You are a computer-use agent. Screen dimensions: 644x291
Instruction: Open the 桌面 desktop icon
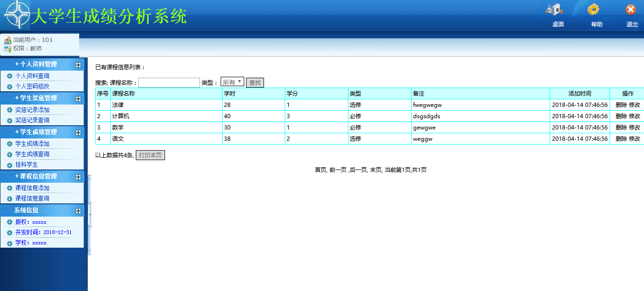[554, 9]
